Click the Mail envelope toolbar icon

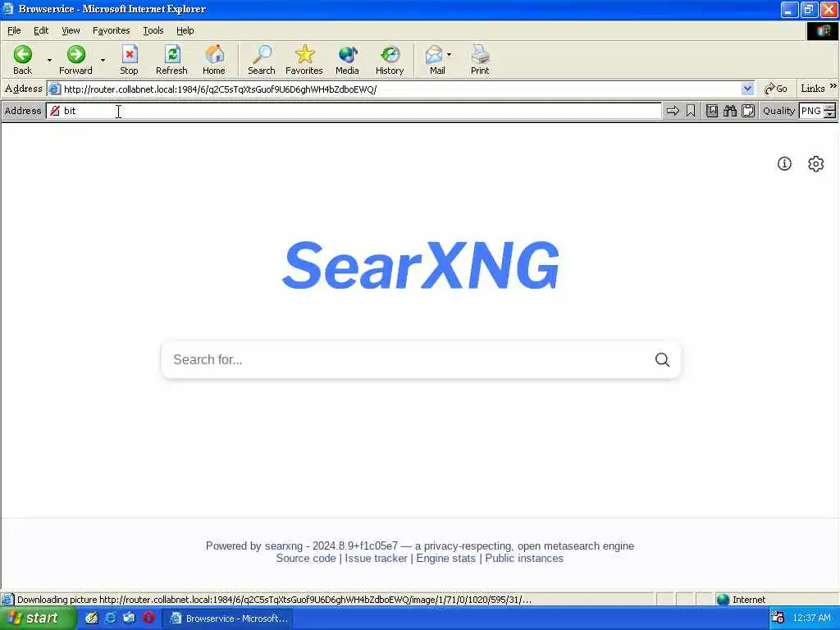click(x=434, y=55)
